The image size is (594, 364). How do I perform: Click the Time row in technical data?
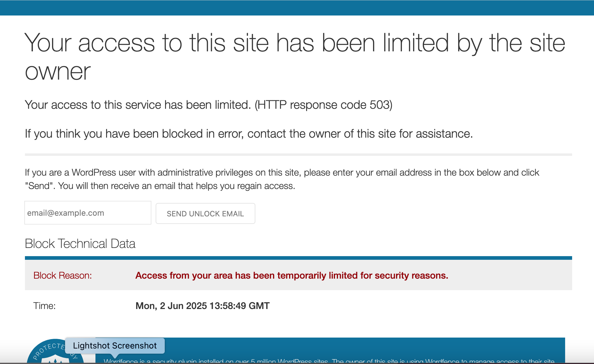coord(299,306)
